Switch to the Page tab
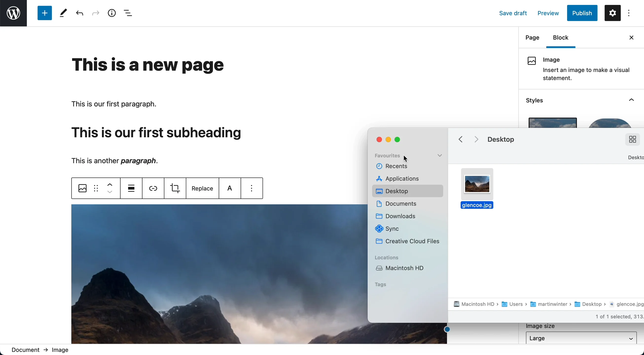This screenshot has width=644, height=355. 532,38
